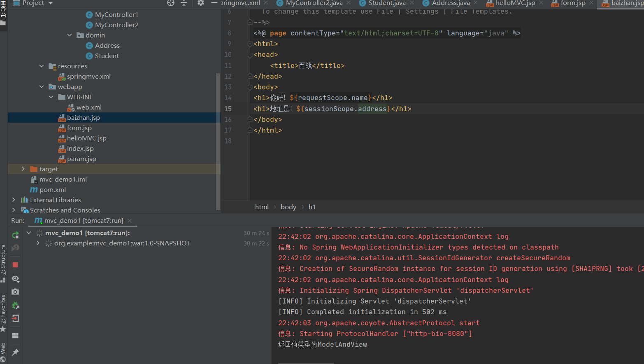Collapse mvc_demo1 [tomcat7:run] run node
This screenshot has width=644, height=364.
click(29, 233)
